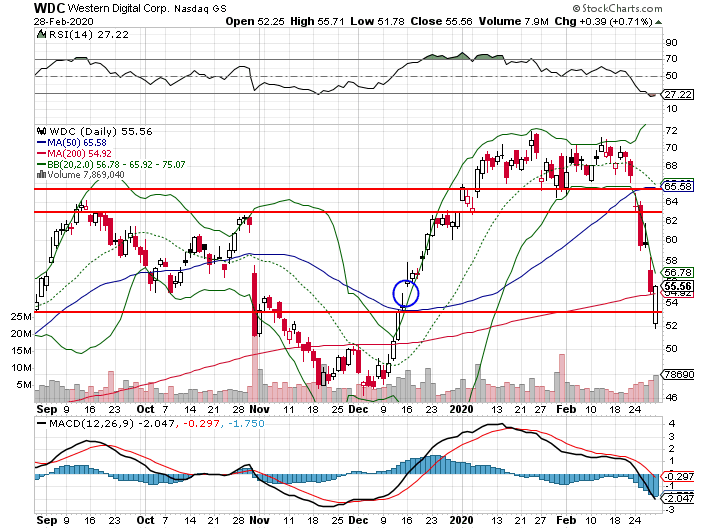
Task: Click the Nov label on price chart axis
Action: 259,409
